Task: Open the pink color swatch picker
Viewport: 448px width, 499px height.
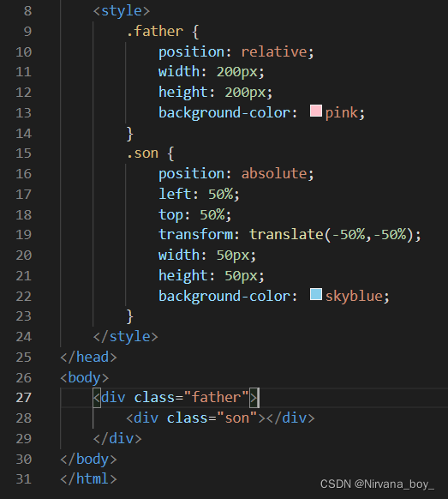Action: (316, 111)
